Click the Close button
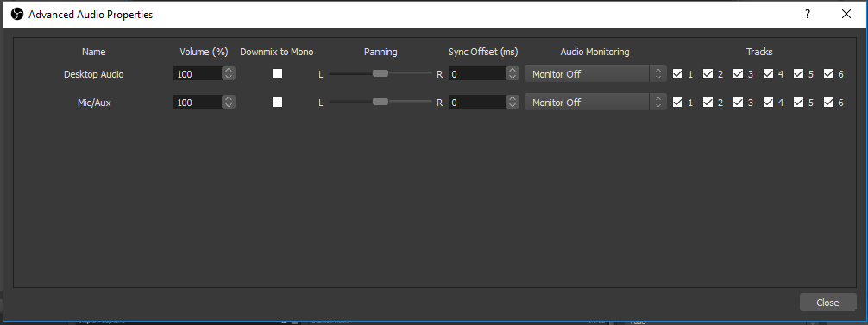The image size is (868, 325). coord(828,303)
